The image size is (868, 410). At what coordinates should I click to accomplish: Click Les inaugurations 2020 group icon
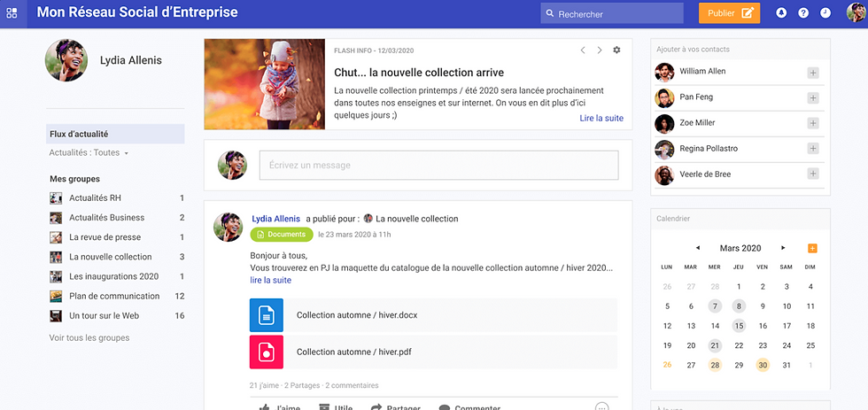55,276
